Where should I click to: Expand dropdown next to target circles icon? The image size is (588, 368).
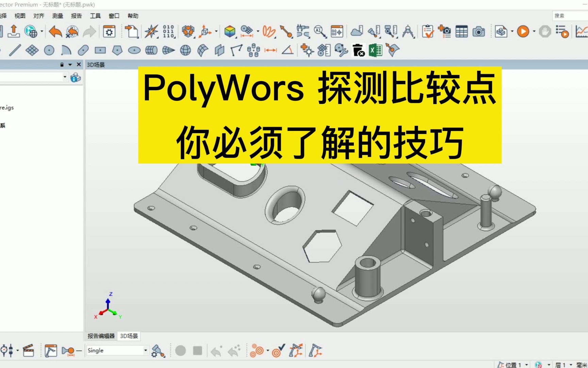[x=267, y=351]
